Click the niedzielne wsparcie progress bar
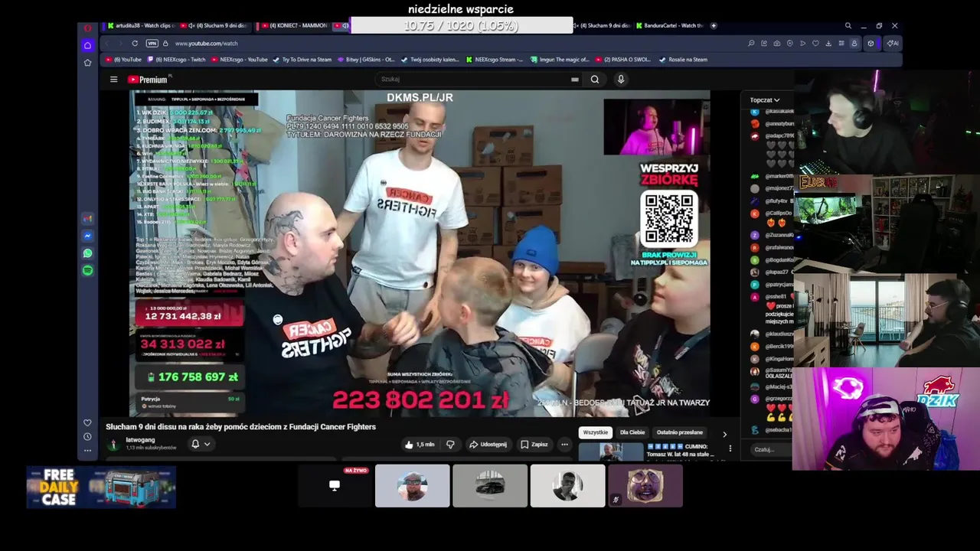Viewport: 980px width, 551px height. (x=461, y=26)
